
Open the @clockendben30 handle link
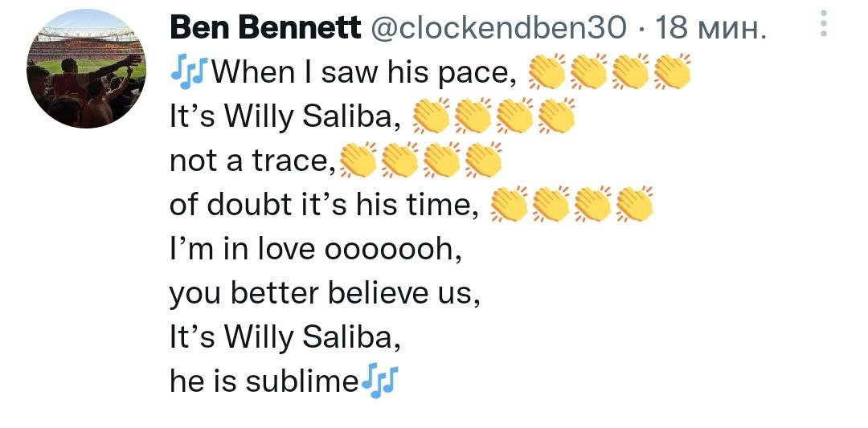pos(502,30)
